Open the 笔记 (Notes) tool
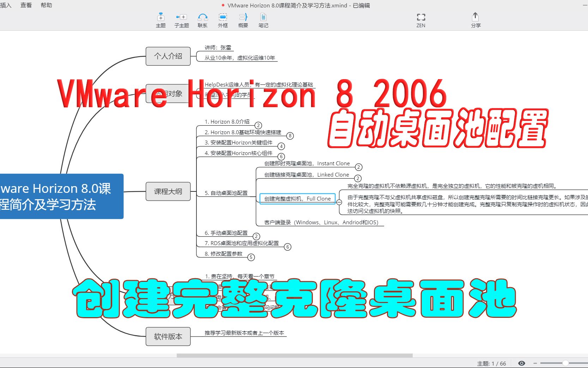Screen dimensions: 588x368 (x=263, y=20)
